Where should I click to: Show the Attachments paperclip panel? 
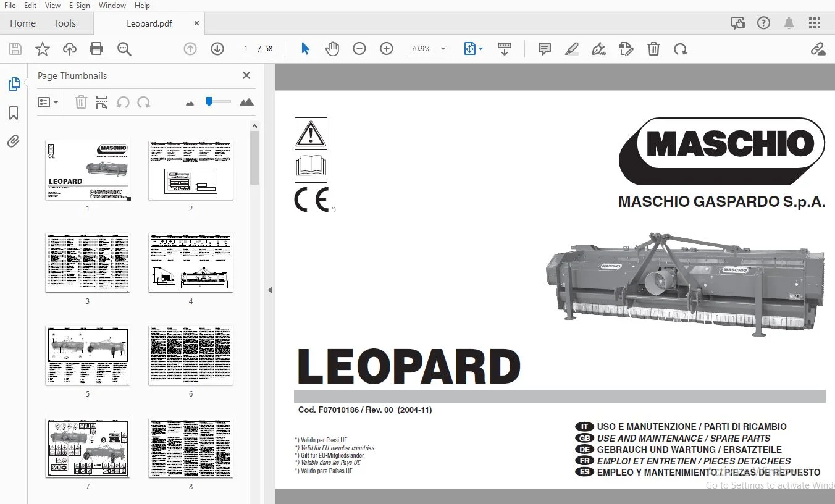pos(14,141)
